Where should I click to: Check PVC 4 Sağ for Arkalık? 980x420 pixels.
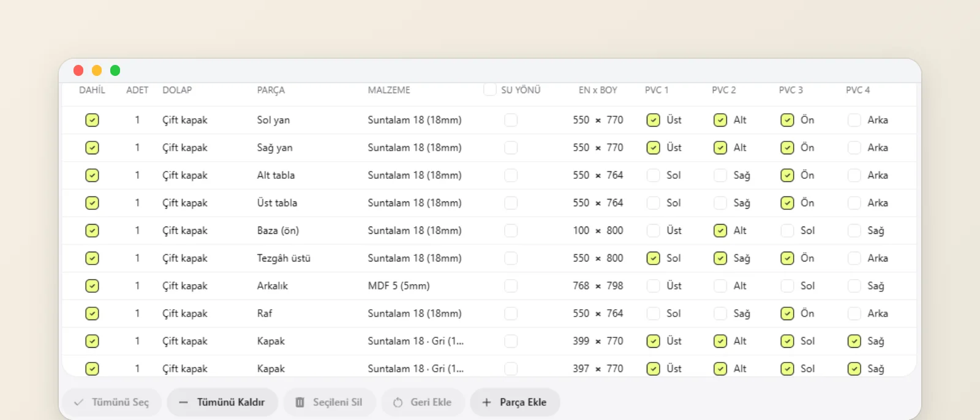click(x=854, y=286)
